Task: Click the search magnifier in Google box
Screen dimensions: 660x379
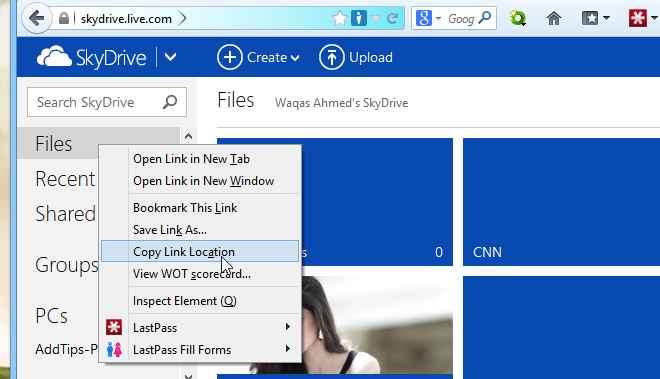Action: 485,18
